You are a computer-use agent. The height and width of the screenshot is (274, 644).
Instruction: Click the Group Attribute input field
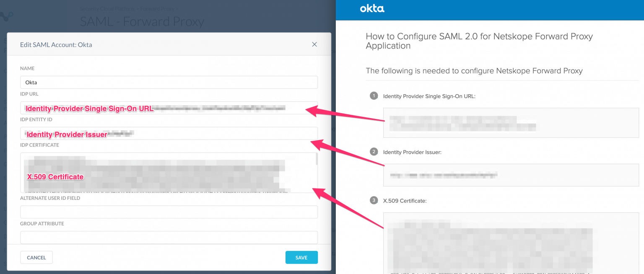tap(169, 237)
